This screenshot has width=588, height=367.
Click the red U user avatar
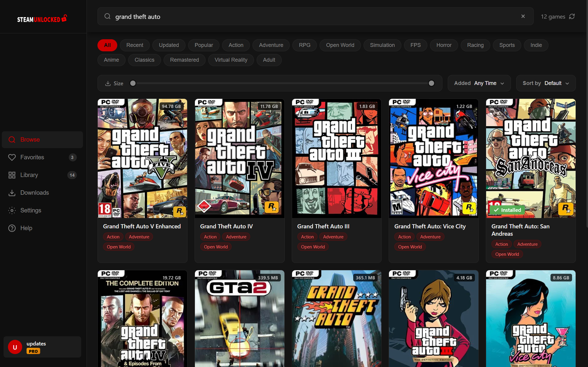15,347
